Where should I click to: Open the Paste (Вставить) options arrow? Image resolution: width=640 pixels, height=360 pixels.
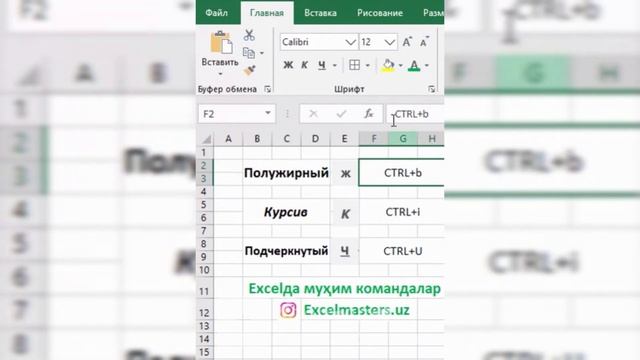coord(220,74)
